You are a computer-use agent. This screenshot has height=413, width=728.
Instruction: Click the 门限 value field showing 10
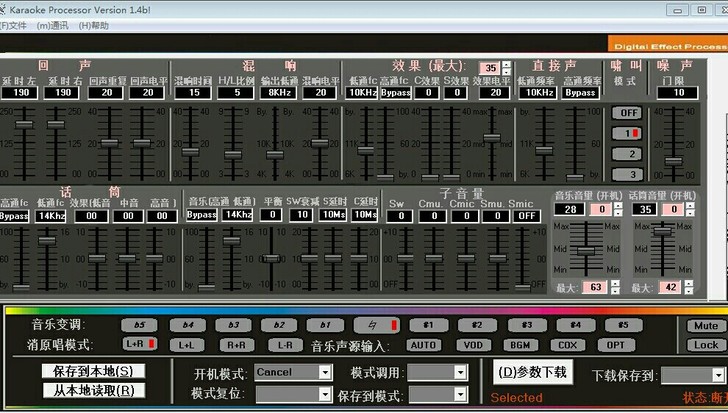tap(677, 93)
